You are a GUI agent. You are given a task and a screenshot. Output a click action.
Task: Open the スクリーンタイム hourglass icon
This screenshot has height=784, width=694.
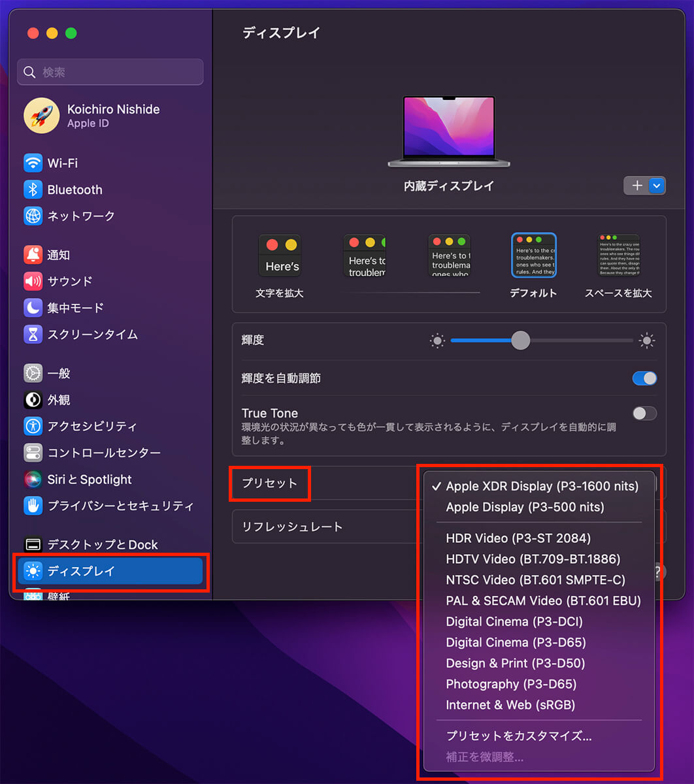33,335
